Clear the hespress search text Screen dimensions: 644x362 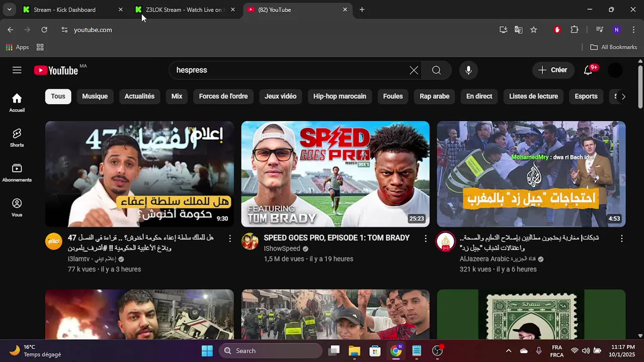tap(414, 70)
